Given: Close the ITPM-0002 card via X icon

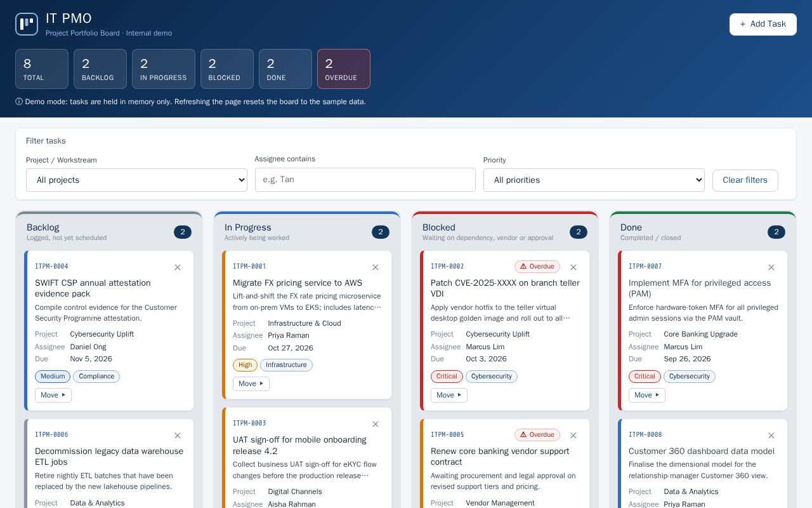Looking at the screenshot, I should [573, 267].
